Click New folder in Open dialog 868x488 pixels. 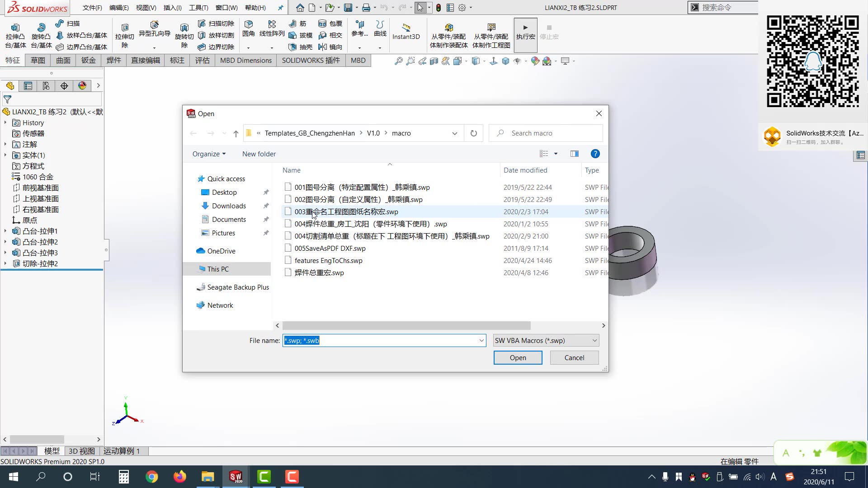click(x=259, y=154)
